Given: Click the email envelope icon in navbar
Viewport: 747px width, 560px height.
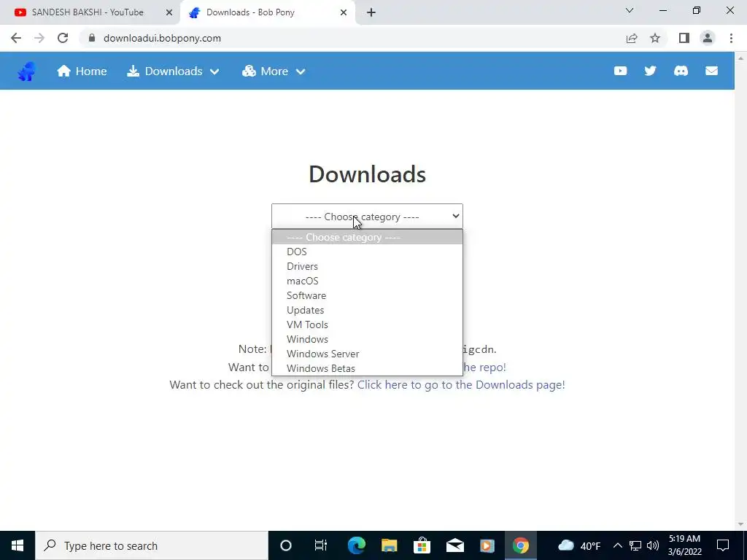Looking at the screenshot, I should click(711, 71).
